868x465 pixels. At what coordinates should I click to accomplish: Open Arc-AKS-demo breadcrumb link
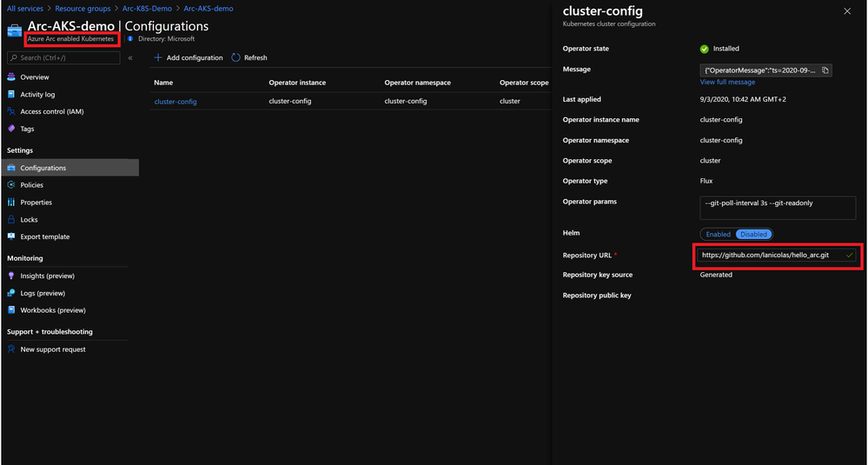209,9
